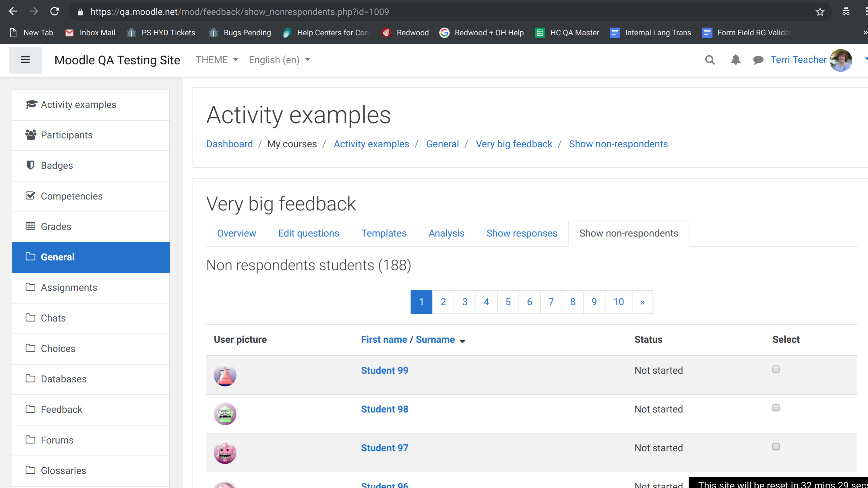Open the Inbox Mail bookmark

pyautogui.click(x=90, y=33)
